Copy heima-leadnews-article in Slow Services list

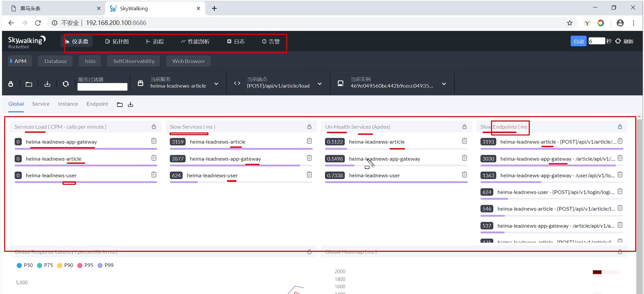309,141
